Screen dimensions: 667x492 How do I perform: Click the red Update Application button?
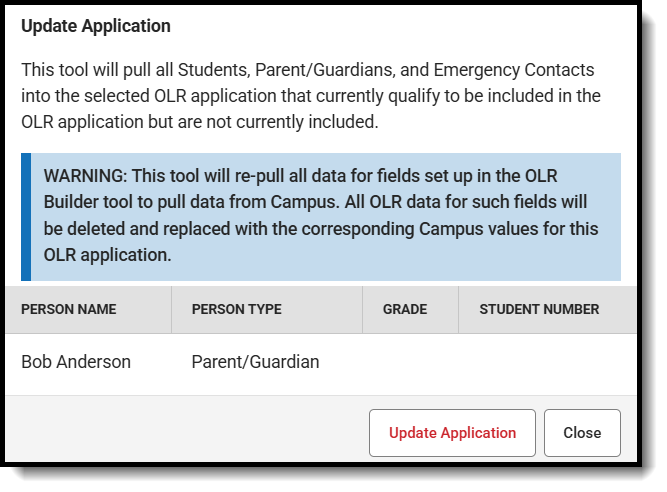tap(452, 433)
